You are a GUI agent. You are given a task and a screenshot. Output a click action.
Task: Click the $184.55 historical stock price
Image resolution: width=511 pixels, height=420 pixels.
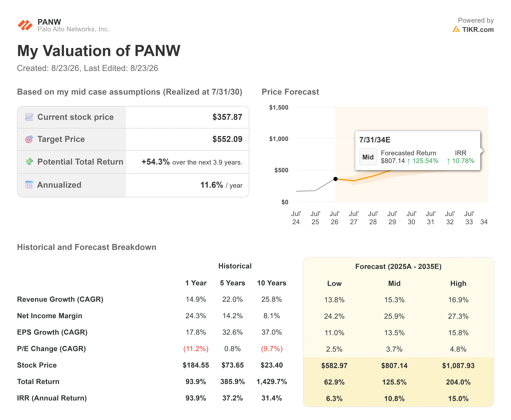[196, 365]
